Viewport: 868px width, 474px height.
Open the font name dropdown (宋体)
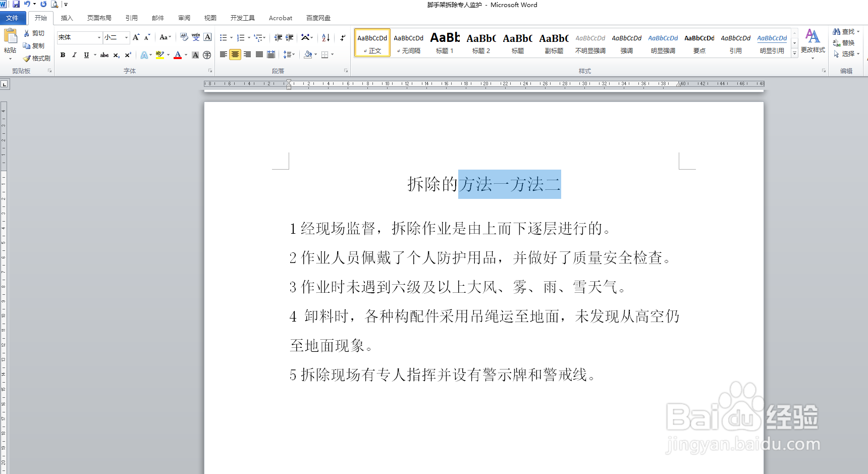99,37
